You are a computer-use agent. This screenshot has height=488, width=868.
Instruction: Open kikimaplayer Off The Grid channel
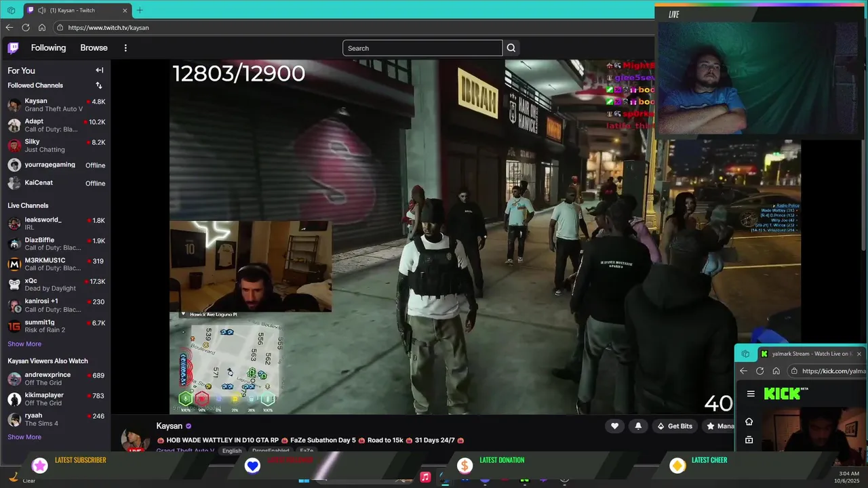pos(56,399)
